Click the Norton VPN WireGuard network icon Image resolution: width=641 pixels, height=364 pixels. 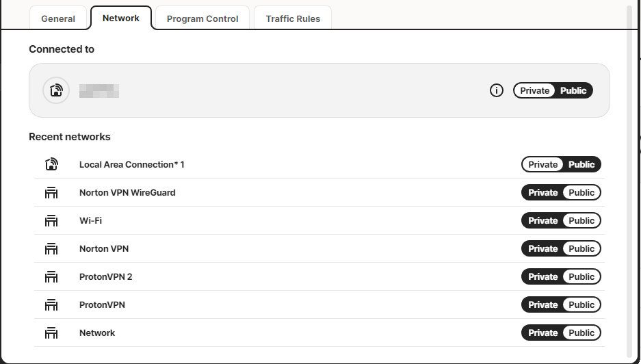click(51, 193)
